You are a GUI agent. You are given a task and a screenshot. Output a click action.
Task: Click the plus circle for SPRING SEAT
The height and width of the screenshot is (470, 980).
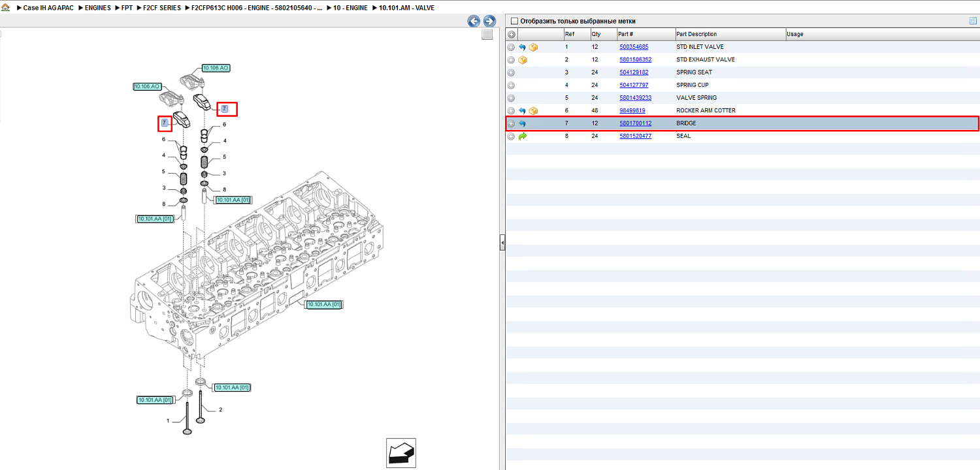[x=512, y=72]
